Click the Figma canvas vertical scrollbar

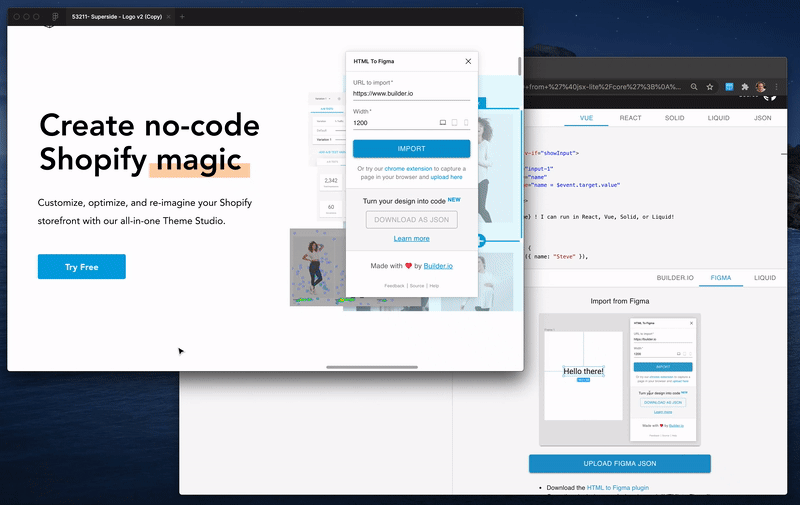[x=520, y=66]
